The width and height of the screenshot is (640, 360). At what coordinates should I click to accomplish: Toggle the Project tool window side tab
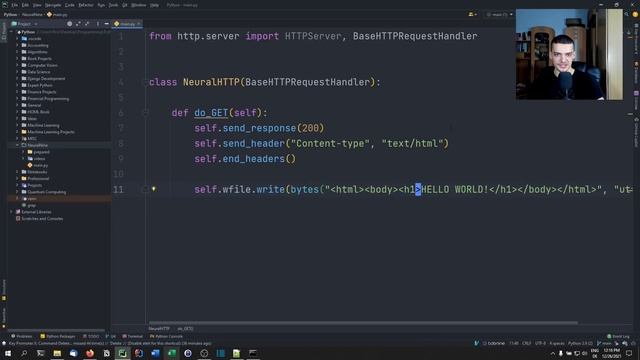tap(4, 31)
